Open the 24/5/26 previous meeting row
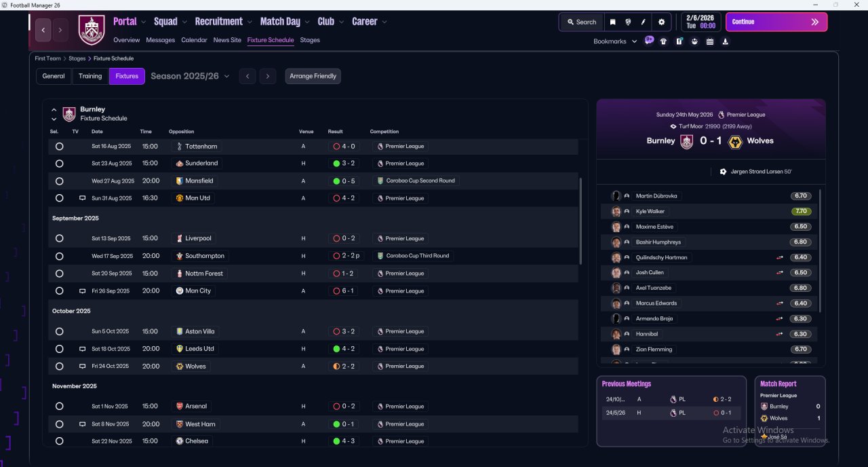 (x=671, y=413)
